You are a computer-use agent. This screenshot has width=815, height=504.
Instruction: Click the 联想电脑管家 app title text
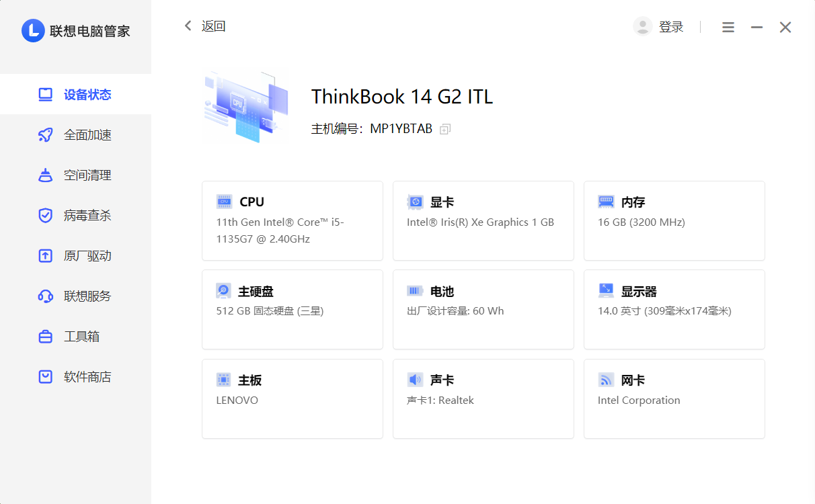click(x=90, y=31)
